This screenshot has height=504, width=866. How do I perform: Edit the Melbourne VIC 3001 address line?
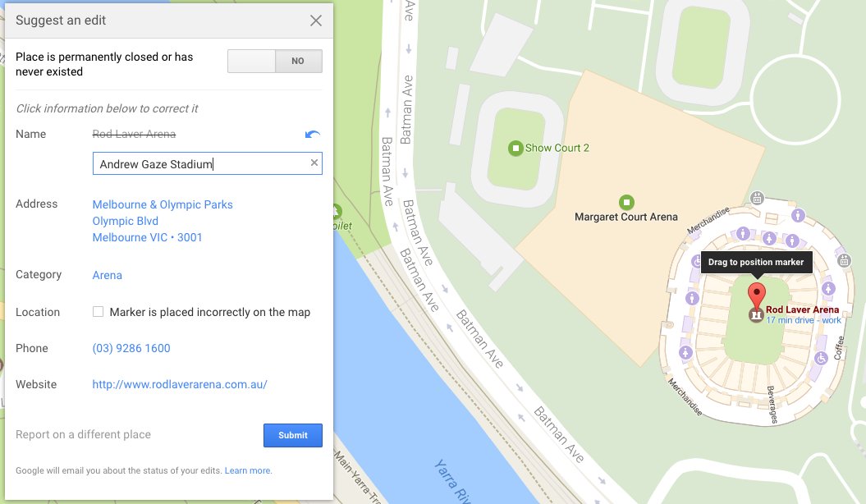pyautogui.click(x=147, y=237)
